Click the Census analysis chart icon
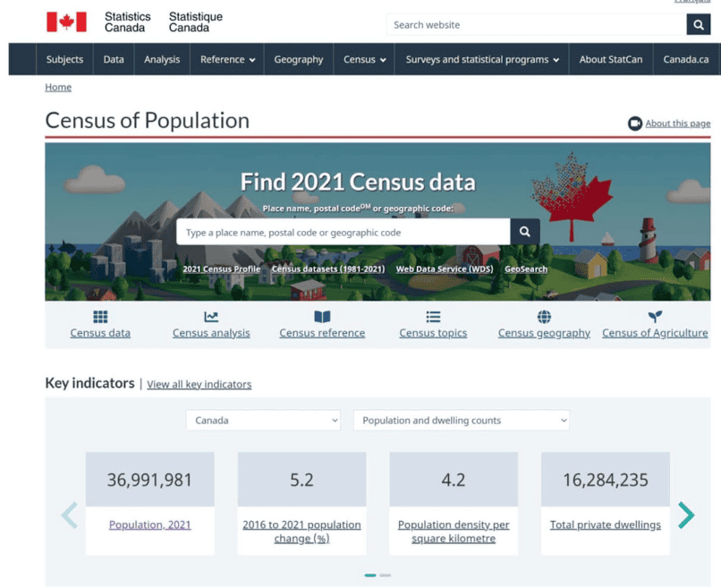Screen dimensions: 721x588 211,317
